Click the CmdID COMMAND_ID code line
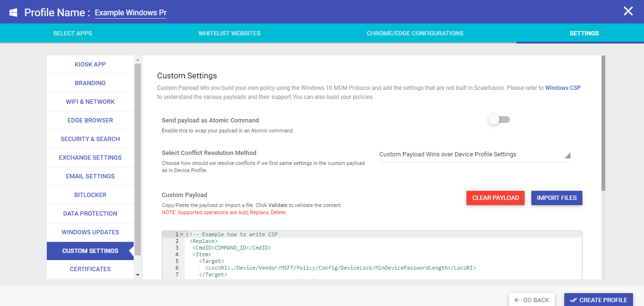Image resolution: width=644 pixels, height=306 pixels. pyautogui.click(x=232, y=248)
